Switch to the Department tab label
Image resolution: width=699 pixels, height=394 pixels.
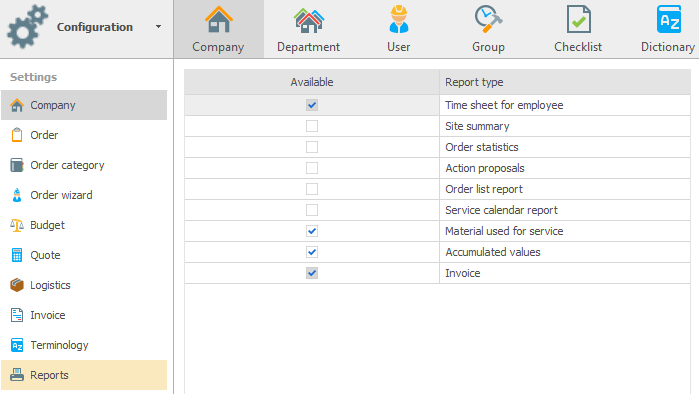click(308, 47)
